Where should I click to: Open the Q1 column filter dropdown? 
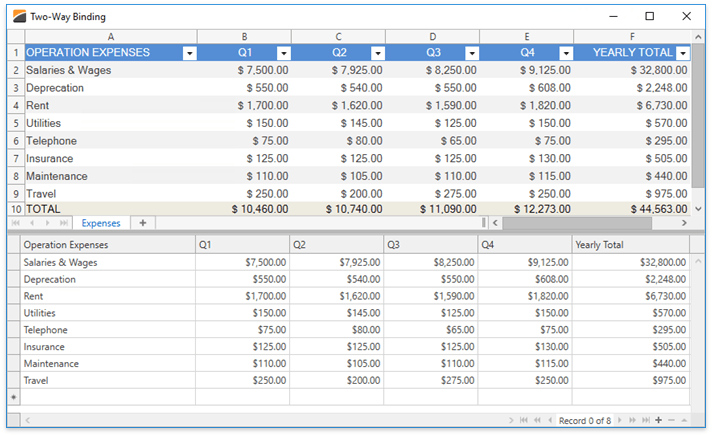(284, 54)
